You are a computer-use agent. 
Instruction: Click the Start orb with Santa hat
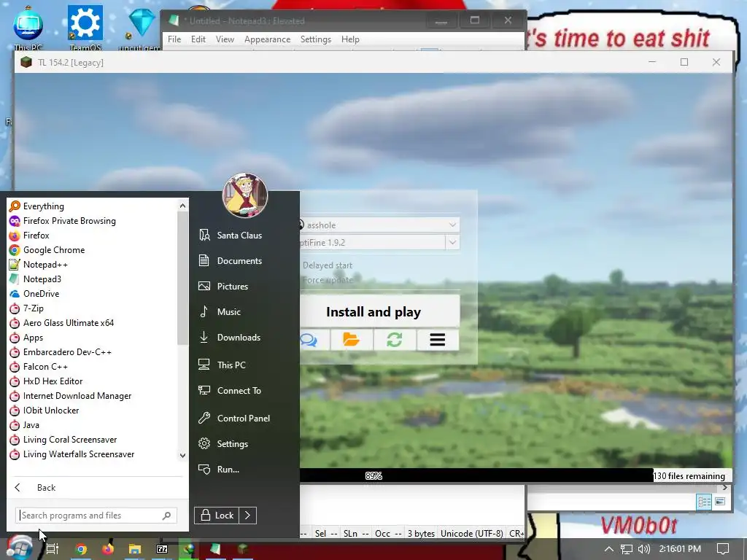pyautogui.click(x=19, y=547)
